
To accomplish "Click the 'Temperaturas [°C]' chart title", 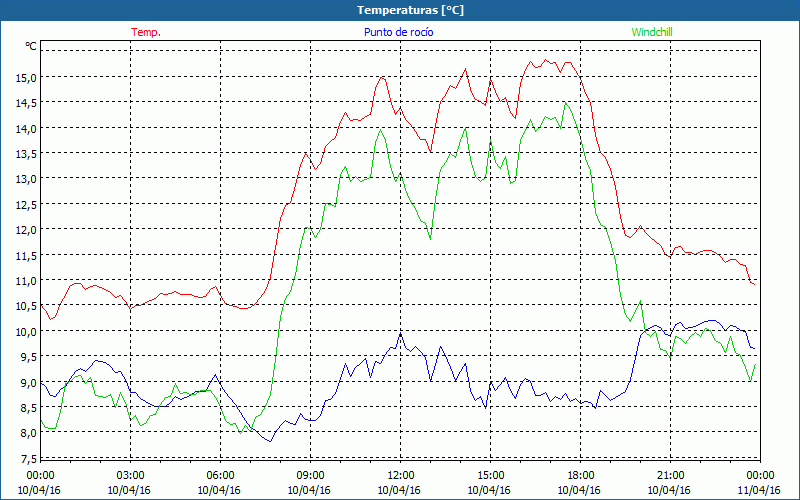I will [x=410, y=10].
